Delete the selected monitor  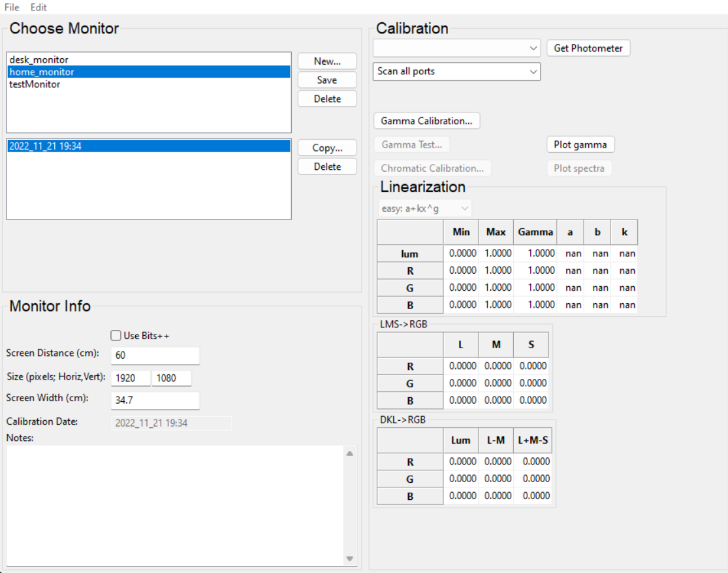pos(327,99)
